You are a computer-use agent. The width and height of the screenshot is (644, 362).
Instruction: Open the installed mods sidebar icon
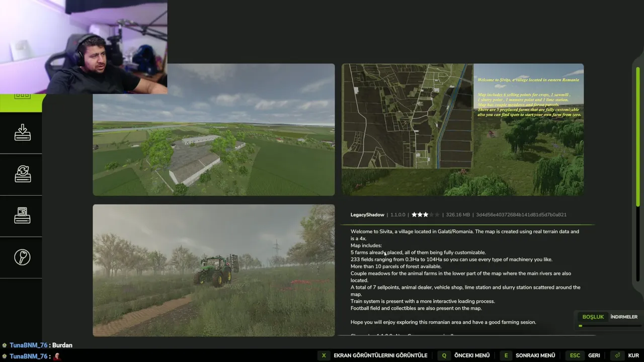(22, 216)
